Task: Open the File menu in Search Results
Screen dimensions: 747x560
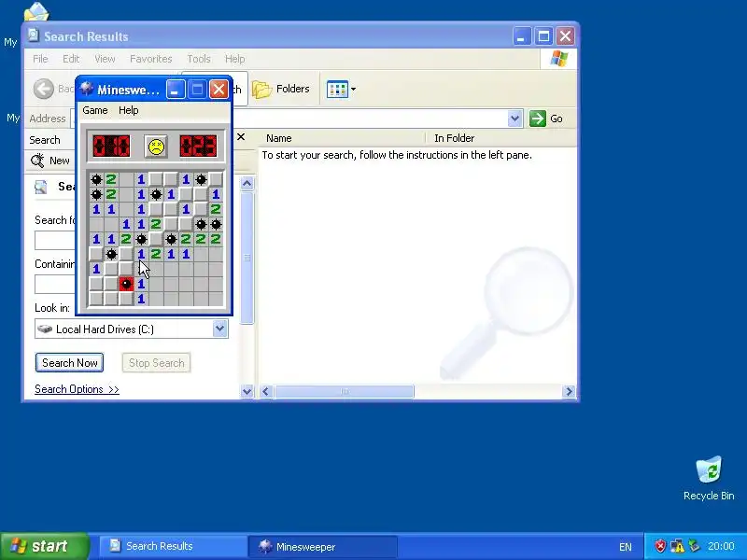Action: point(40,59)
